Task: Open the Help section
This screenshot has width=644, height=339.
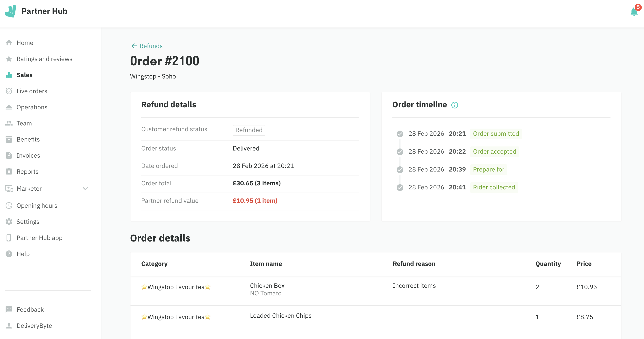Action: pyautogui.click(x=23, y=253)
